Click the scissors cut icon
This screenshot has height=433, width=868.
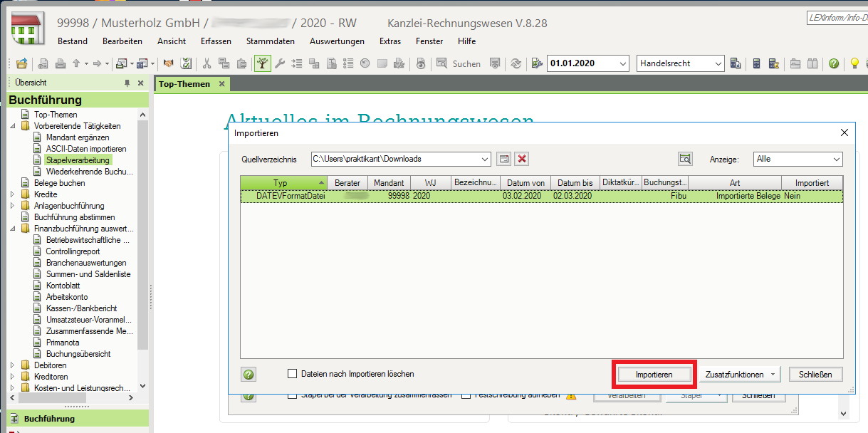(x=207, y=63)
